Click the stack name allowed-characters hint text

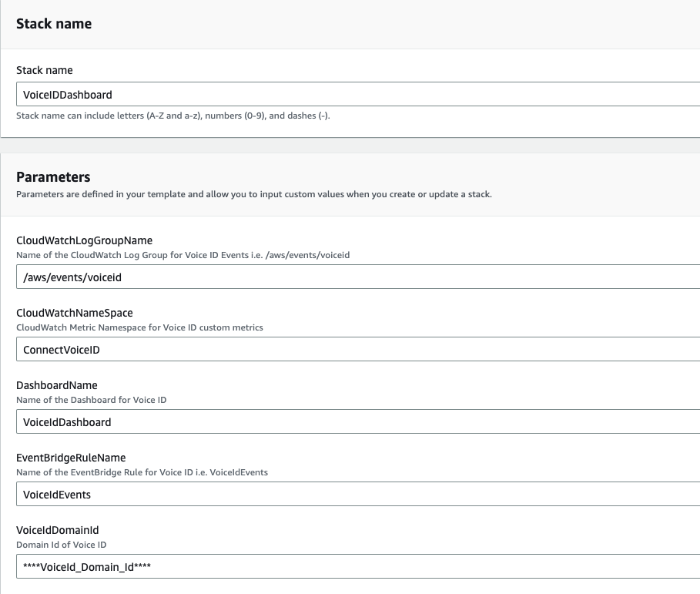173,116
